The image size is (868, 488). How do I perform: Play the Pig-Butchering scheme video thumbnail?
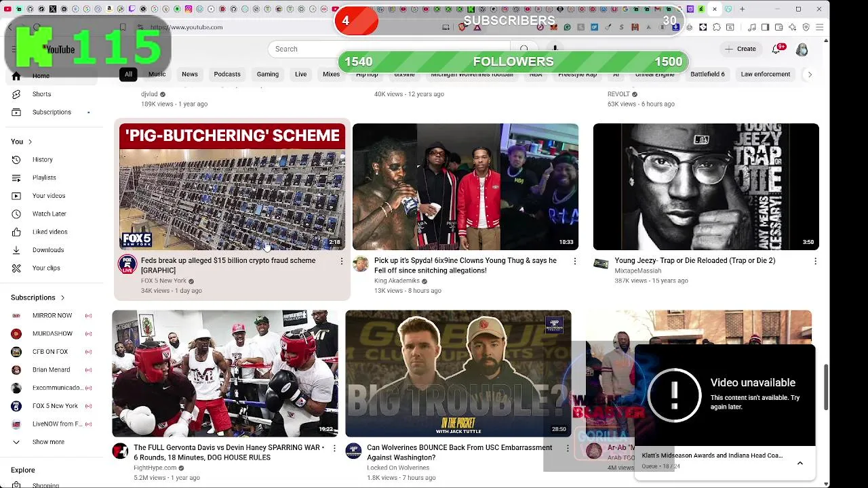point(232,186)
